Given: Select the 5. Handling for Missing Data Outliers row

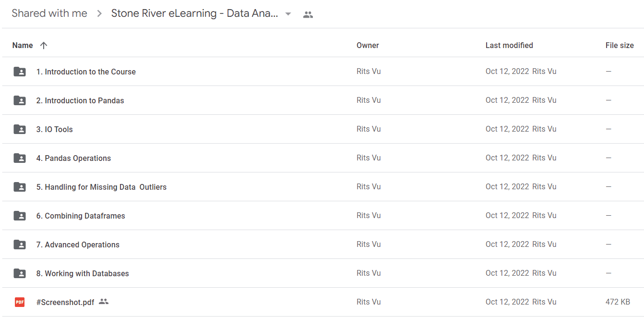Looking at the screenshot, I should tap(322, 187).
